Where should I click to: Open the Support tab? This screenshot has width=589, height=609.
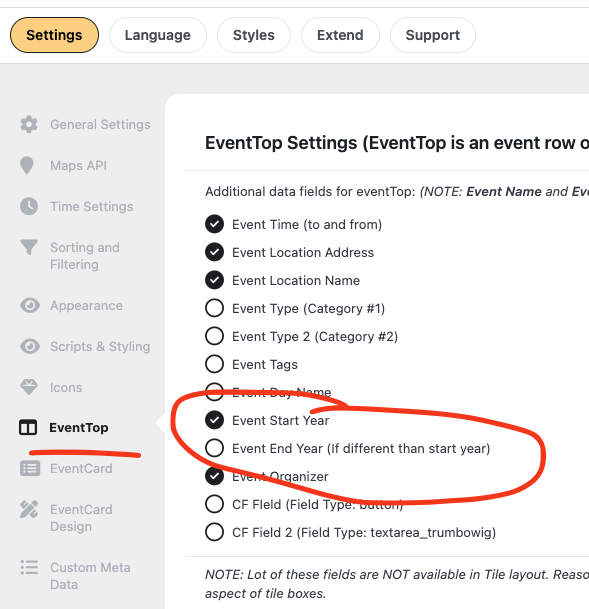click(x=433, y=35)
